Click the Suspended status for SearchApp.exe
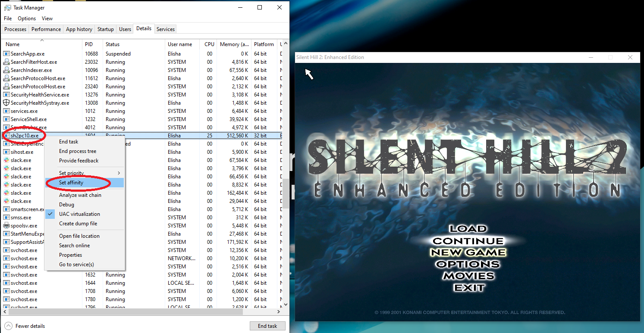Viewport: 644px width, 333px height. click(x=118, y=54)
